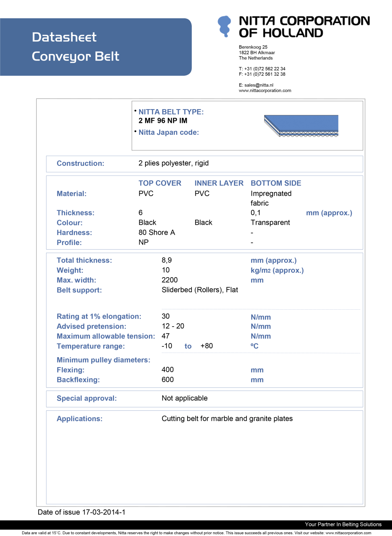Open the sales@nitta.nl email address
This screenshot has width=392, height=536.
coord(259,85)
